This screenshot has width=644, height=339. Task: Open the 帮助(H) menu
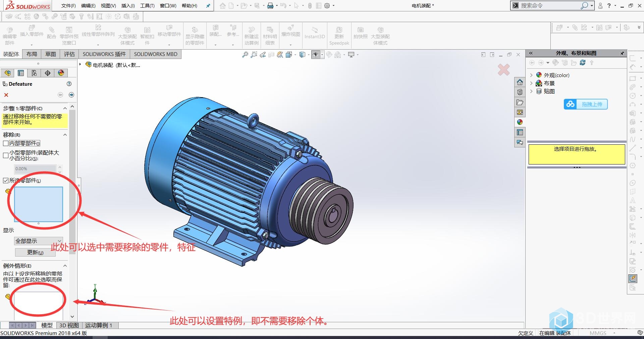point(190,6)
